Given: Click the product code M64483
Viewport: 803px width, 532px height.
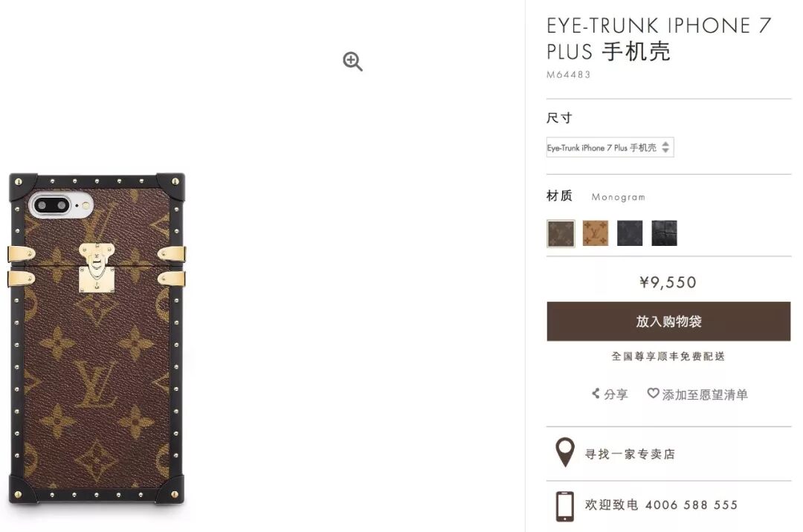Looking at the screenshot, I should coord(569,75).
